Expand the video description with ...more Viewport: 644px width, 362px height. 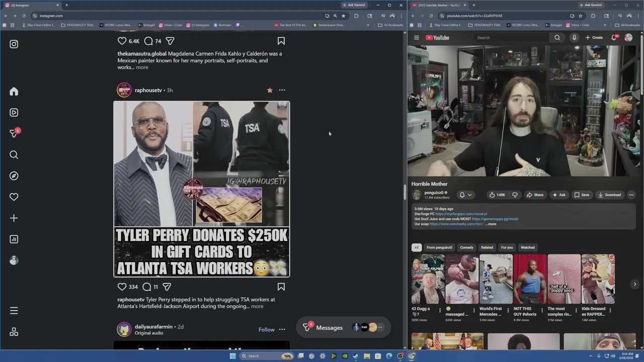point(491,224)
